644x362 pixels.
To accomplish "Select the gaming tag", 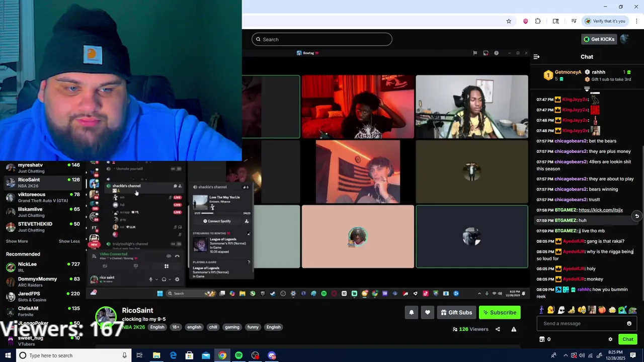I will pos(232,327).
